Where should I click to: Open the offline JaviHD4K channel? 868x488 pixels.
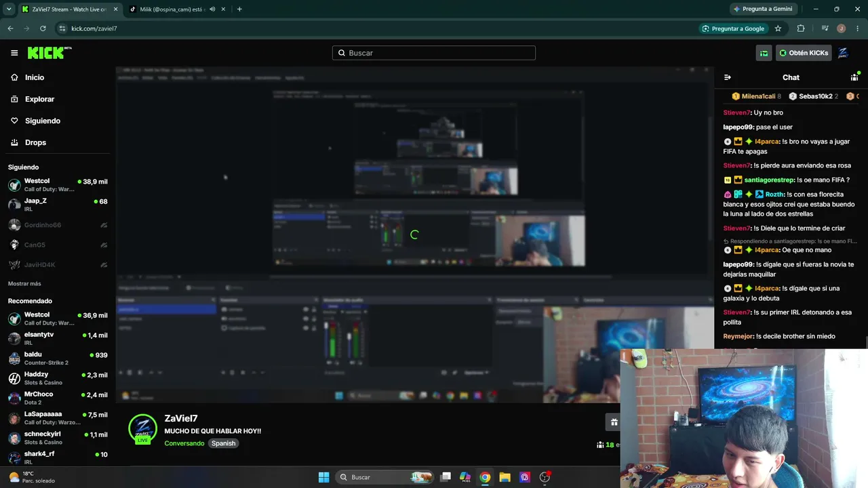click(x=58, y=265)
